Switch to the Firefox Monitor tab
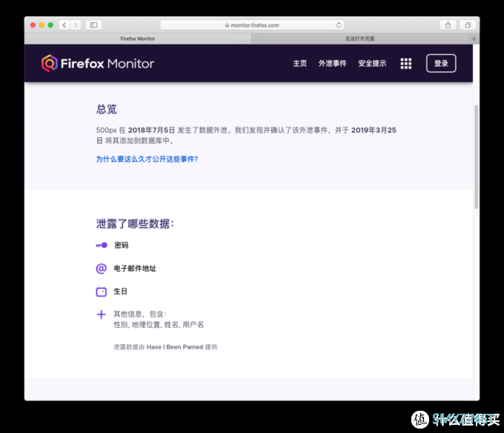This screenshot has width=504, height=433. 138,39
